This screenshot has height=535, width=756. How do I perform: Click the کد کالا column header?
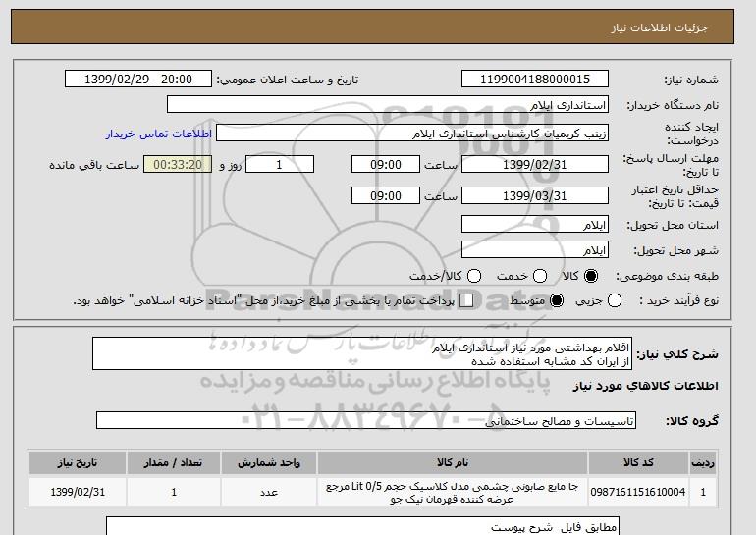coord(638,462)
